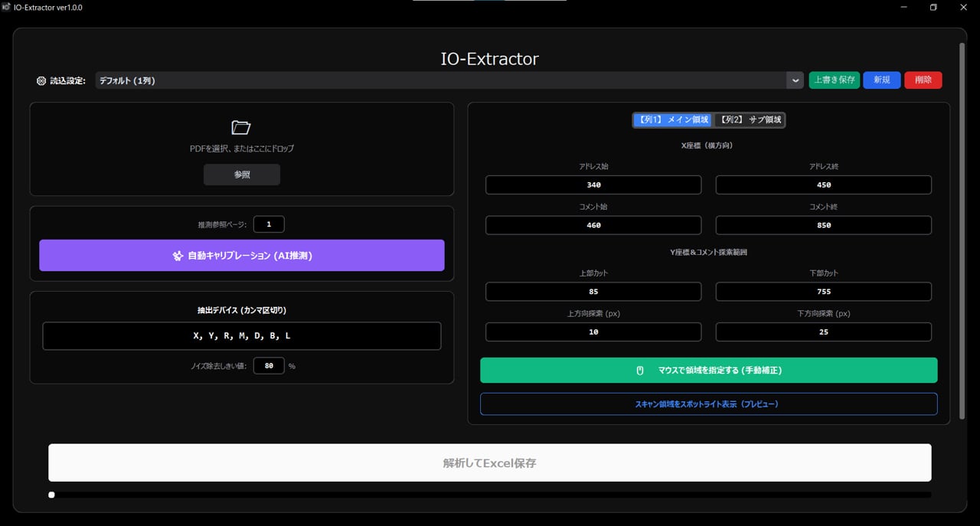Click the IO-Extractor app icon in title bar
The image size is (980, 526).
coord(7,7)
